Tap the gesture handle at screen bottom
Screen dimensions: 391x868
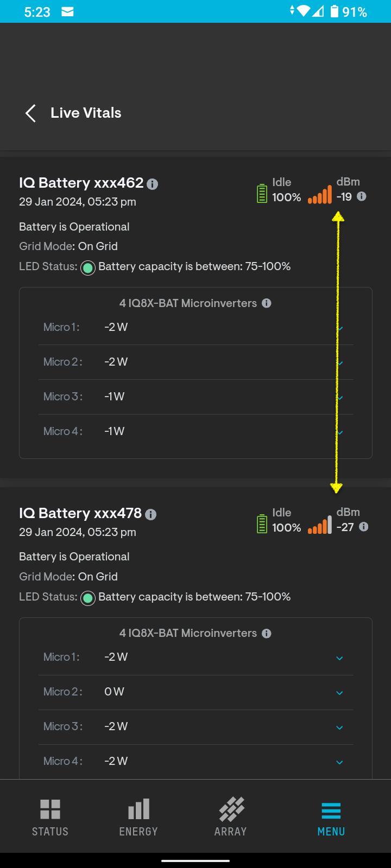coord(195,859)
